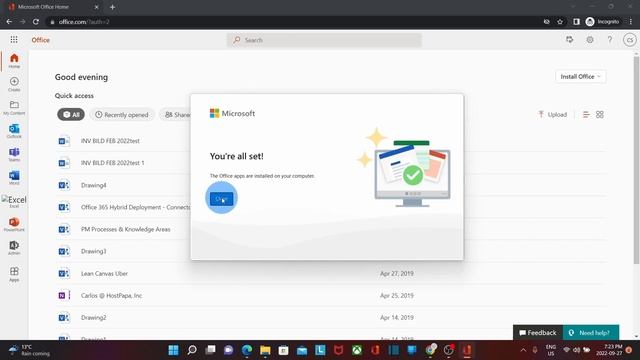Select the All filter pill
640x360 pixels.
coord(71,115)
